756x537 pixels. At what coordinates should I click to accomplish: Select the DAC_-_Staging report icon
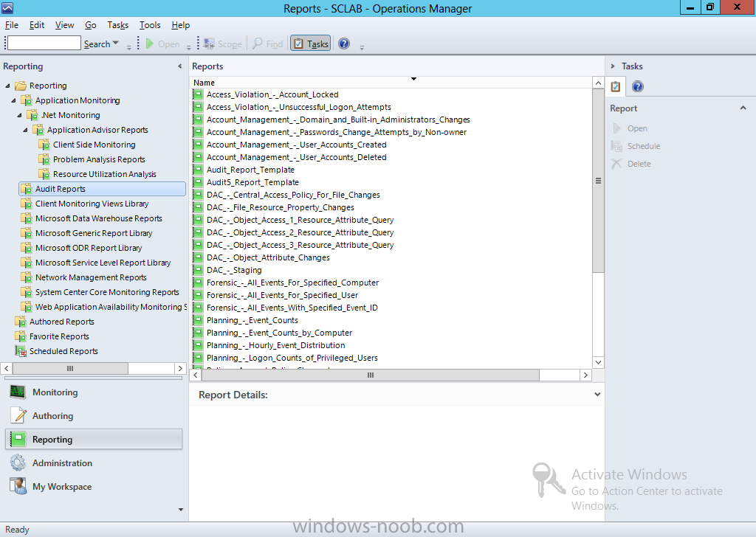tap(198, 270)
